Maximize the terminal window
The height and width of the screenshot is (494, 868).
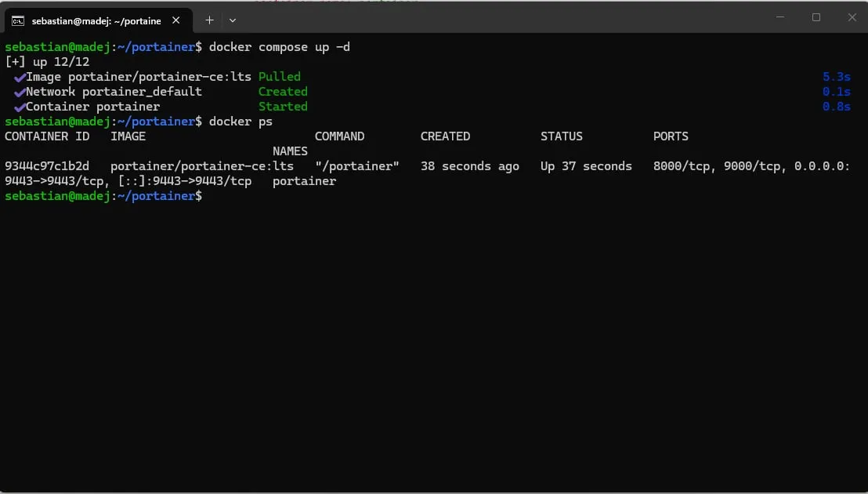pyautogui.click(x=816, y=17)
